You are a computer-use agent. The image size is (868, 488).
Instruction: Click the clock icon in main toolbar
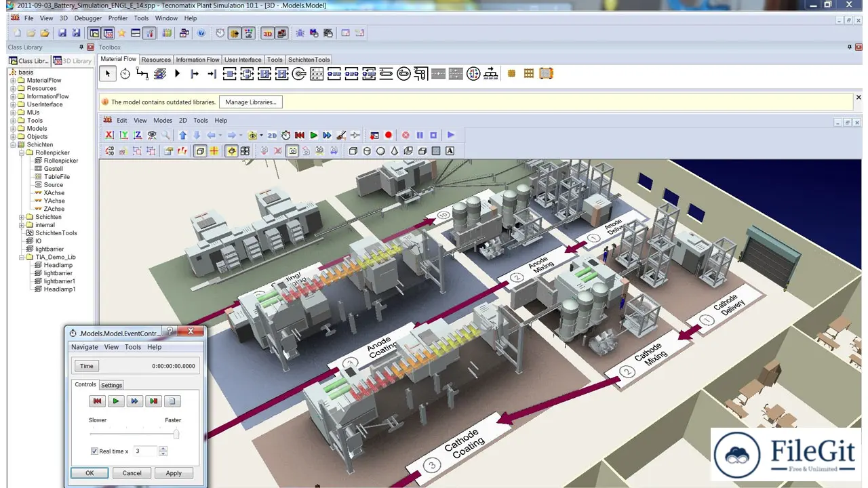tap(220, 33)
